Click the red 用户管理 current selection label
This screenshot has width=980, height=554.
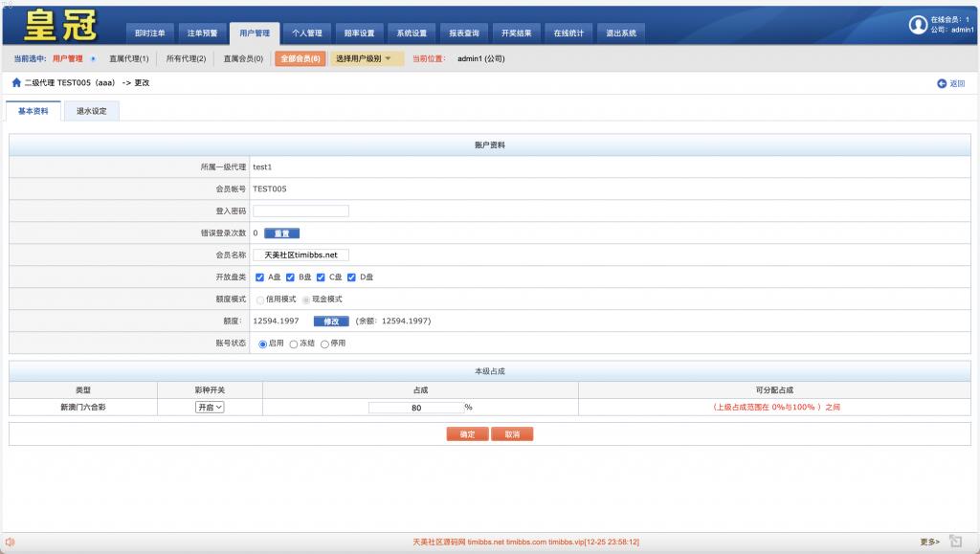68,58
